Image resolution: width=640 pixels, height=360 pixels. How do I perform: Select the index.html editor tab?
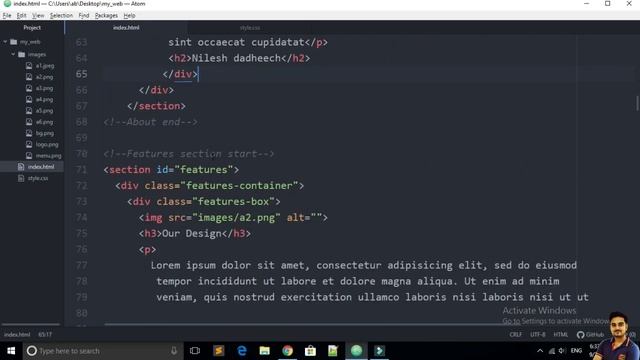tap(126, 28)
